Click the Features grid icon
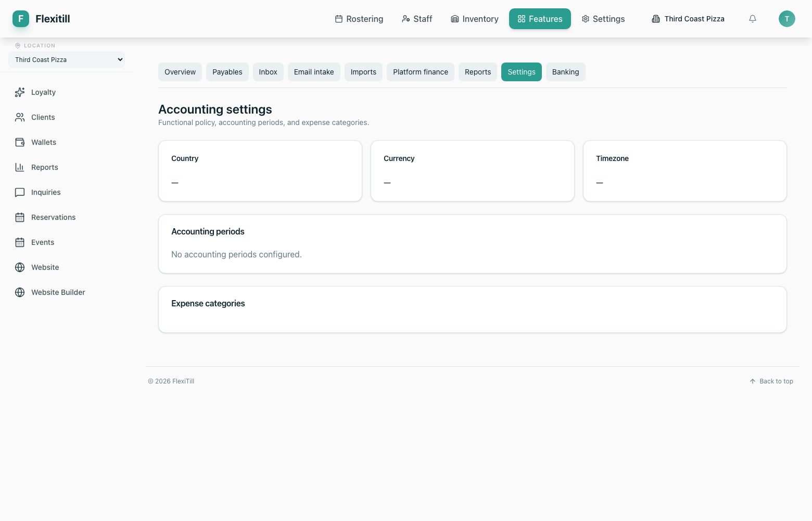 coord(522,19)
